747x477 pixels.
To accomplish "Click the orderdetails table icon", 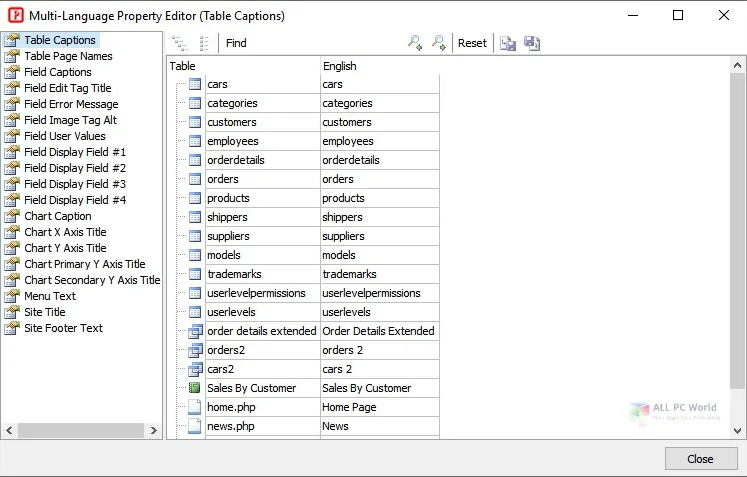I will coord(195,160).
